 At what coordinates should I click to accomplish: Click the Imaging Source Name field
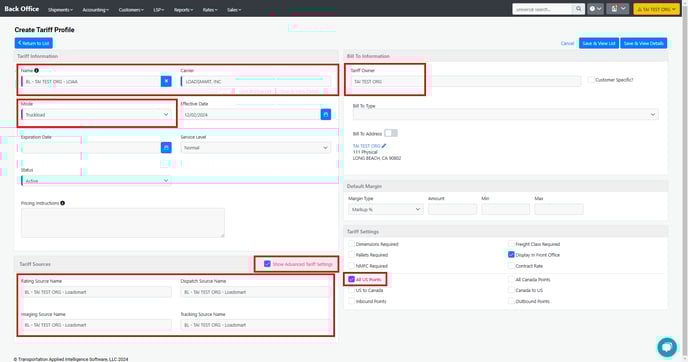[x=96, y=325]
